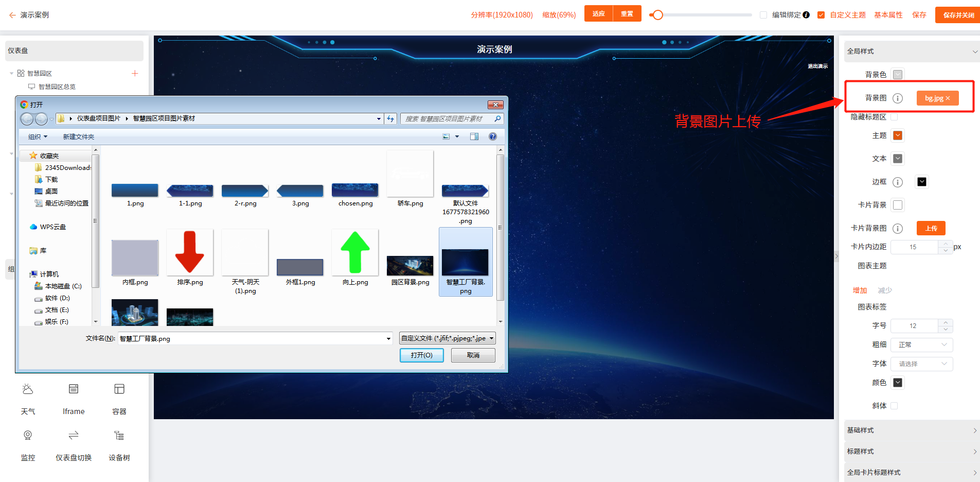Click 取消 to cancel file dialog
This screenshot has width=980, height=482.
473,355
